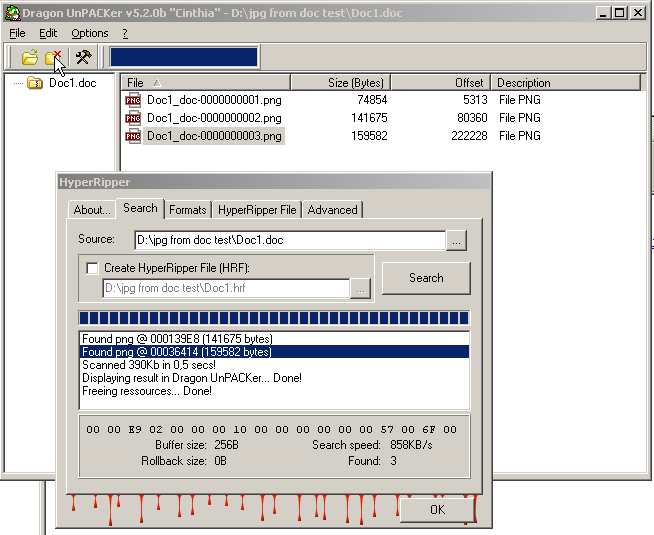The width and height of the screenshot is (654, 535).
Task: Click PNG icon of Doc1_doc-0000000001.png
Action: point(133,100)
